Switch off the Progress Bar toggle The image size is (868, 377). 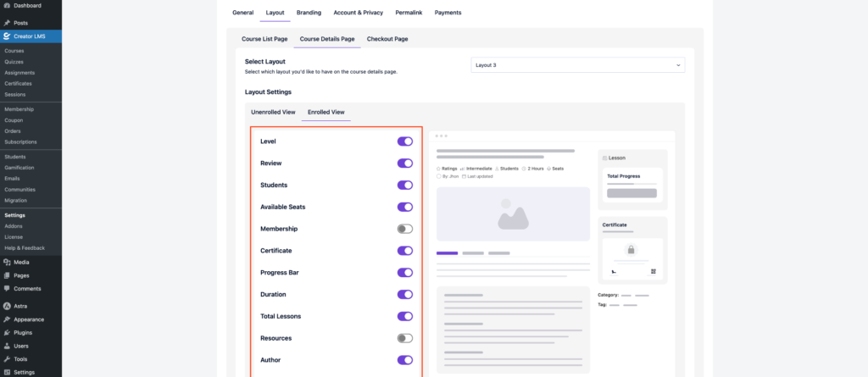pyautogui.click(x=404, y=273)
